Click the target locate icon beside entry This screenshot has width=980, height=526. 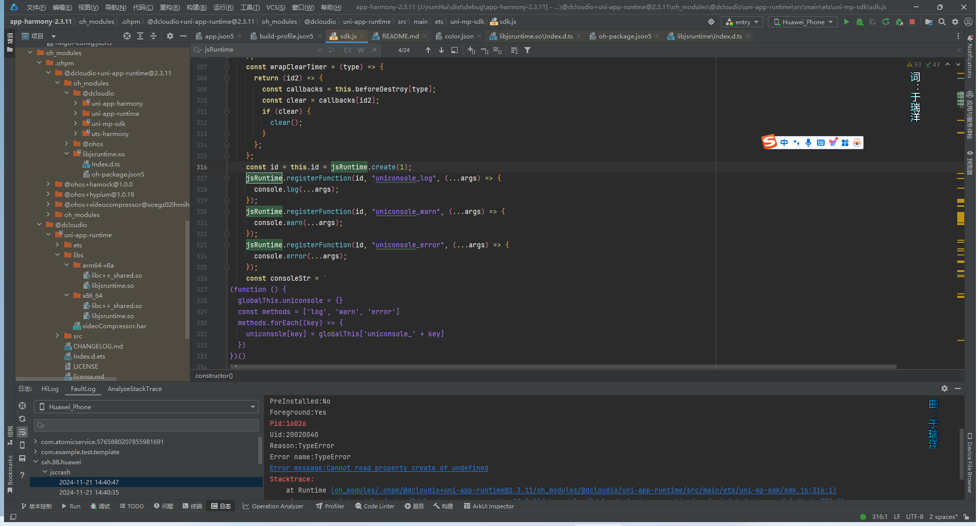[711, 22]
